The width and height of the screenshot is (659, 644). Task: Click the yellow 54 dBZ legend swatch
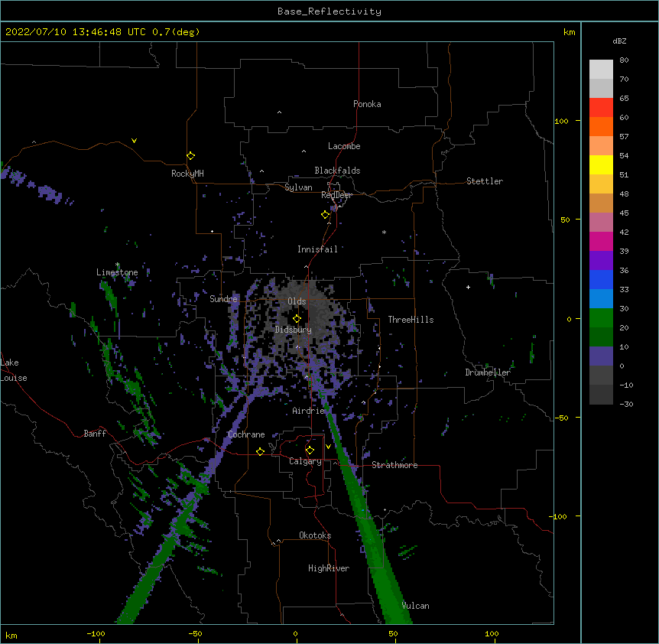point(601,164)
